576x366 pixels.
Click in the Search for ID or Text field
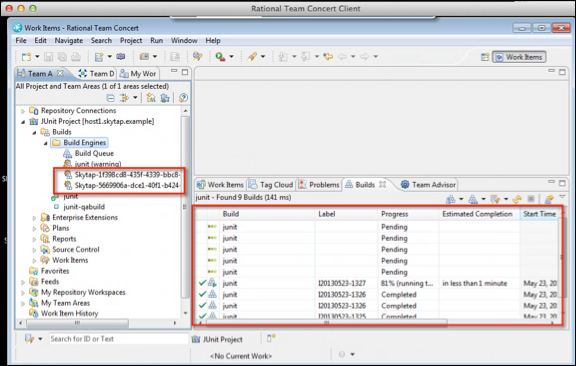click(x=118, y=339)
